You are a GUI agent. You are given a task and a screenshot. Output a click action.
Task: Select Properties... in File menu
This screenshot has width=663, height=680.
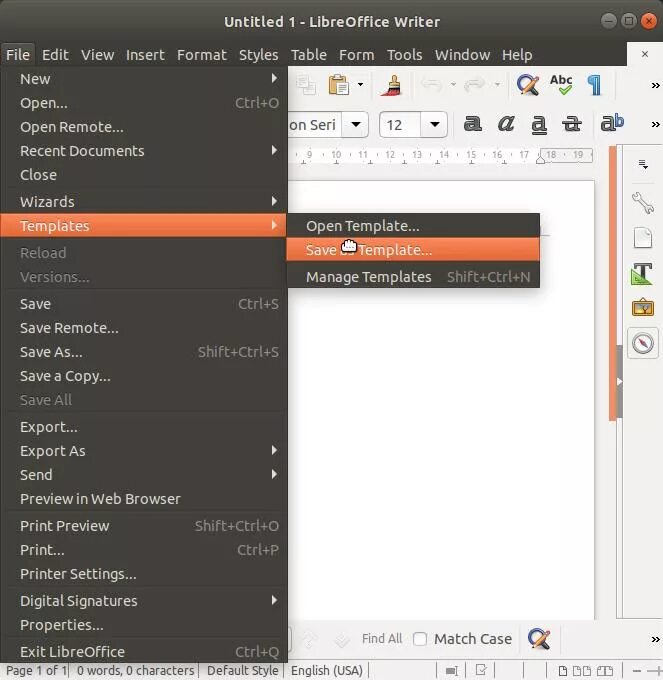[x=144, y=625]
